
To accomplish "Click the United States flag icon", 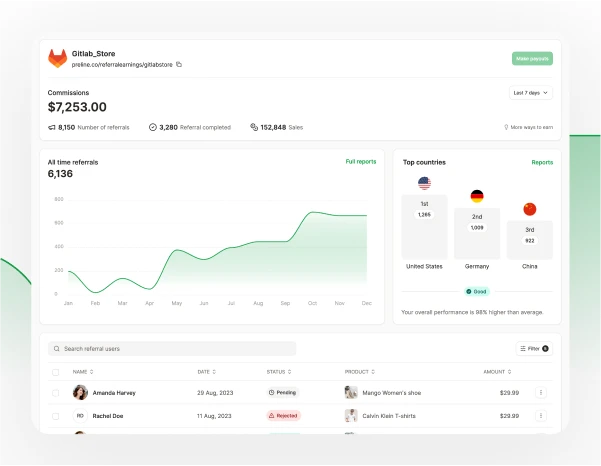I will [424, 183].
